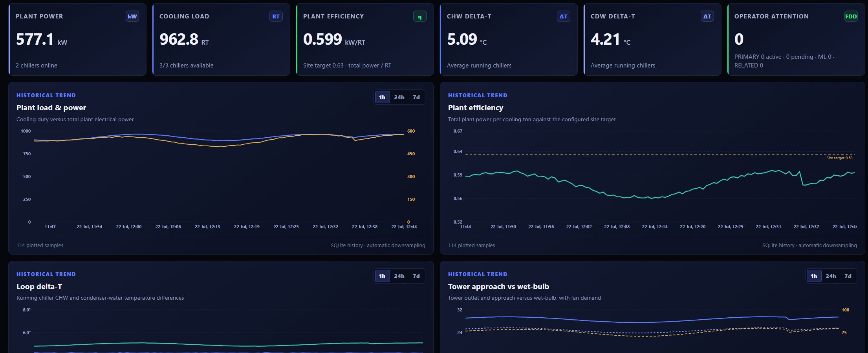Click the green efficiency badge on Plant Efficiency card
Viewport: 868px width, 353px height.
click(x=420, y=16)
